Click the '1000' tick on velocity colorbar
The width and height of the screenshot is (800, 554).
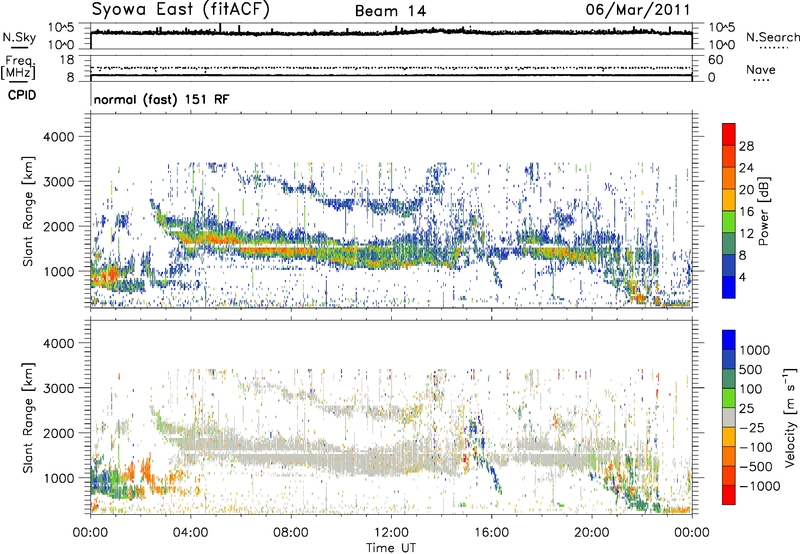click(x=755, y=350)
